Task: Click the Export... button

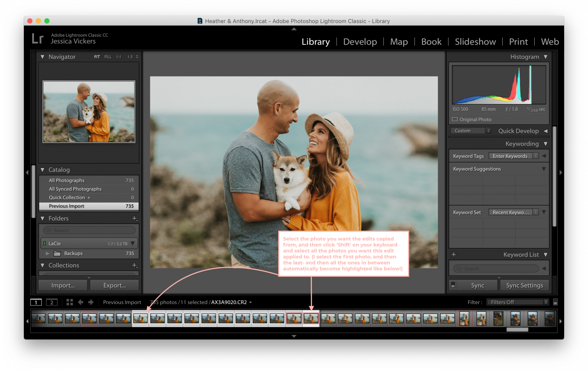Action: (x=114, y=285)
